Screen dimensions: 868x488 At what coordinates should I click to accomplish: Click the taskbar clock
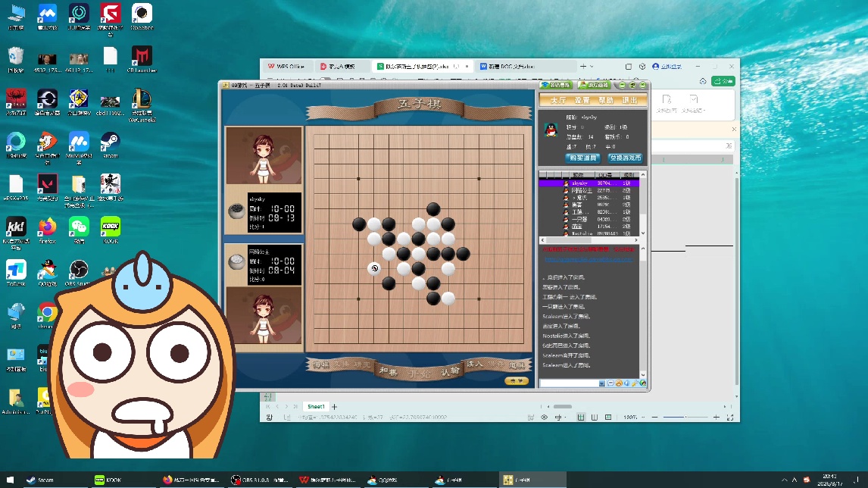pos(829,480)
